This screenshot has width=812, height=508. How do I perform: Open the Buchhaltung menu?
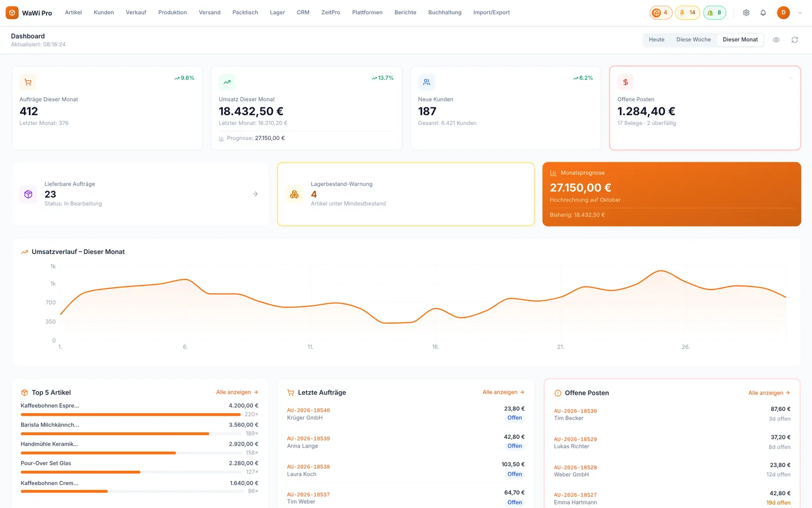(445, 13)
